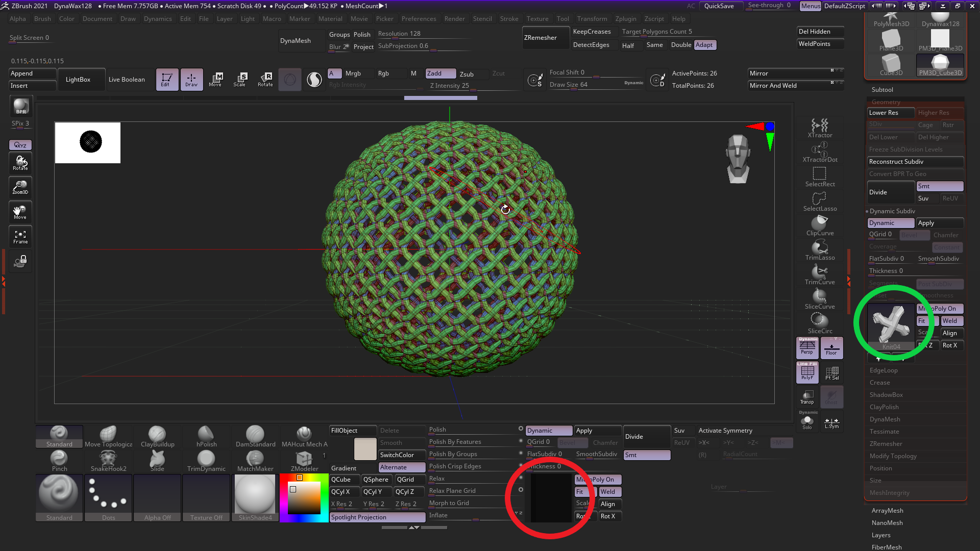Open the Zplugin menu
Screen dimensions: 980x551
tap(625, 19)
